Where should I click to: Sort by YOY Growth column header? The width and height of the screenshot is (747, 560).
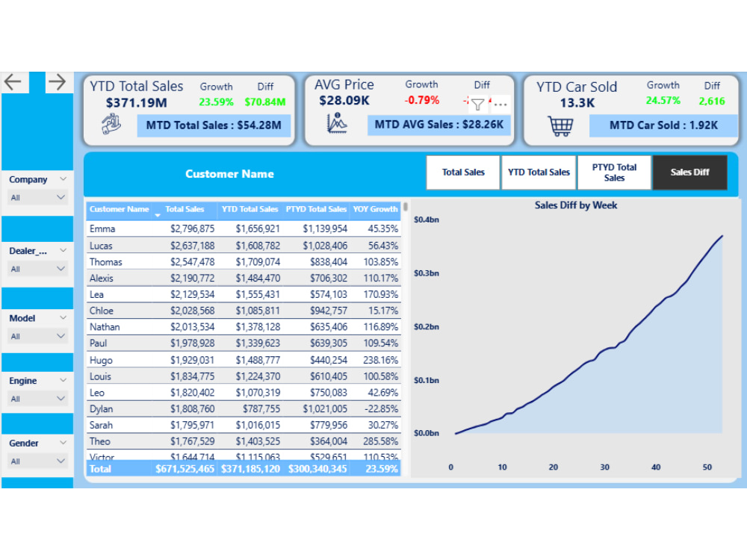pos(375,209)
